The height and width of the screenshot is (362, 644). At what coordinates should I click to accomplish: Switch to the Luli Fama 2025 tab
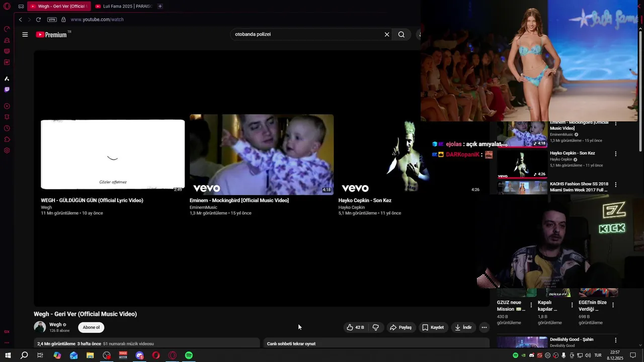click(123, 7)
